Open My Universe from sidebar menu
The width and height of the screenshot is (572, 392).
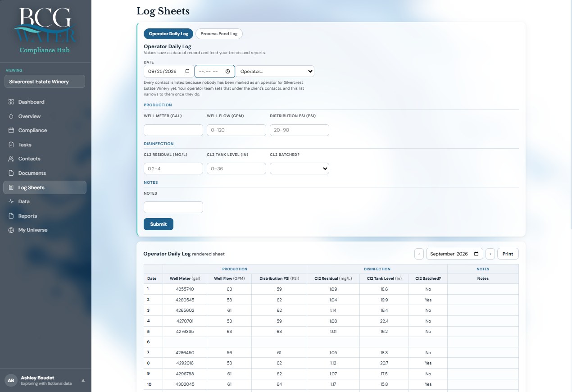coord(45,230)
